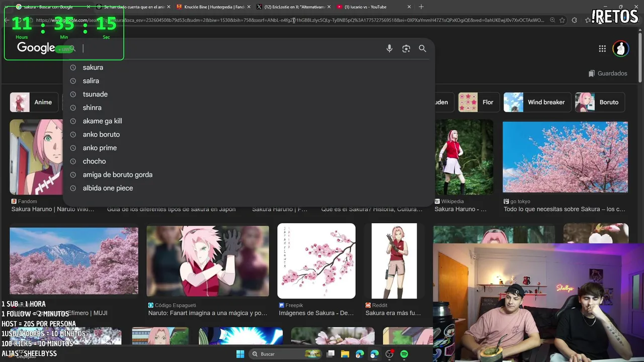Filter images by the Flor chip

pyautogui.click(x=478, y=102)
